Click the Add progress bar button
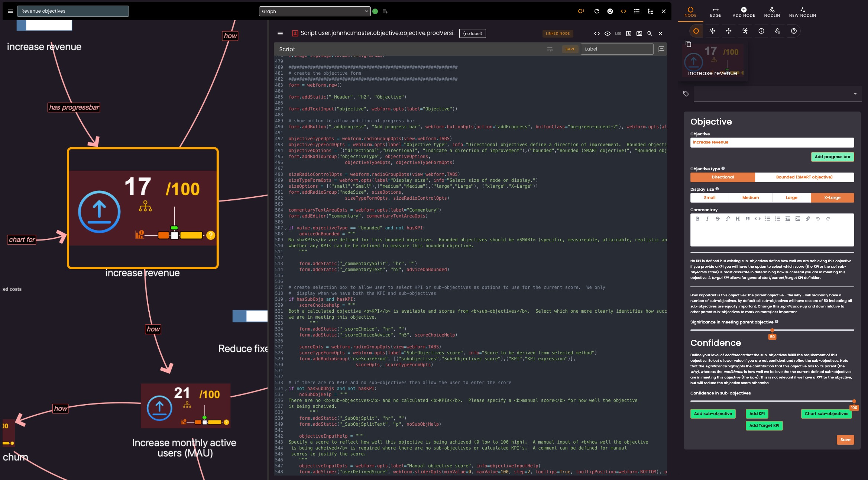 pyautogui.click(x=832, y=157)
